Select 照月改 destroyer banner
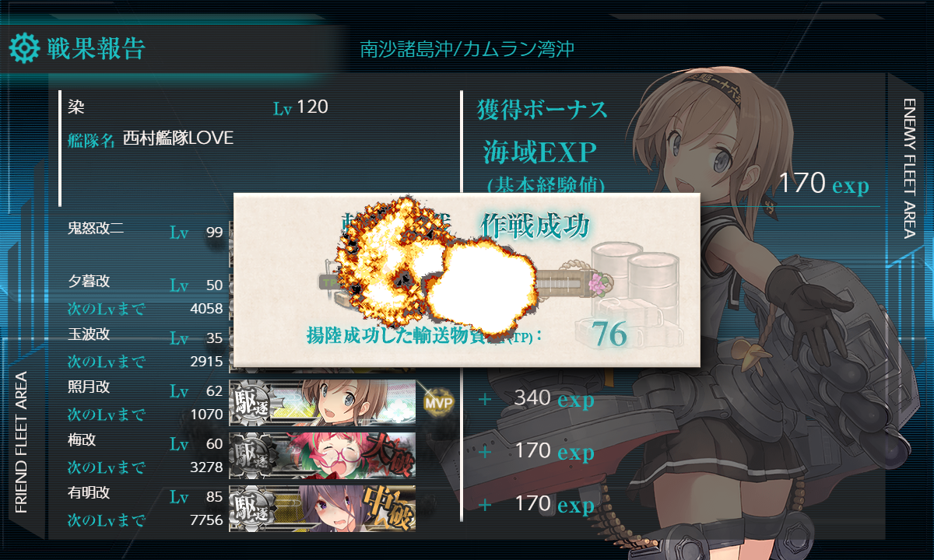This screenshot has width=934, height=560. coord(322,402)
